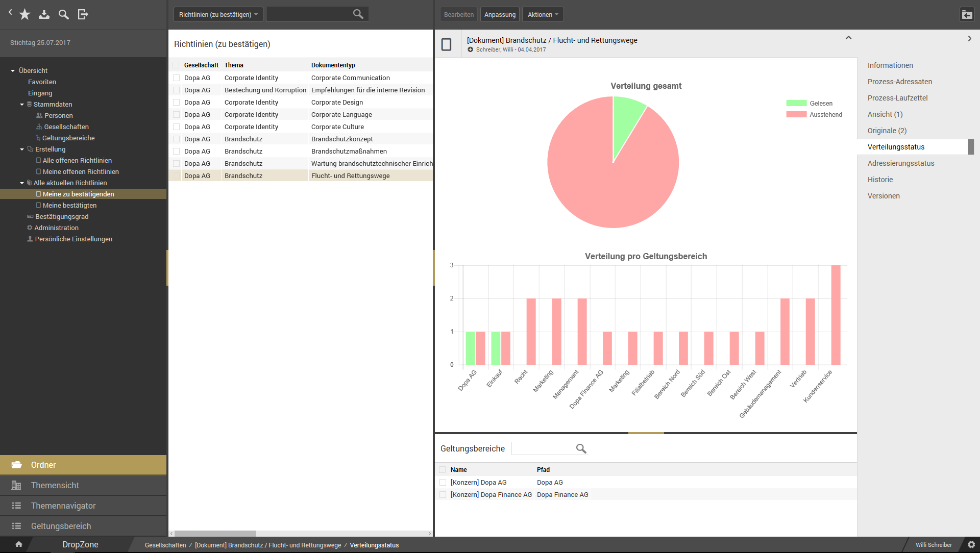Viewport: 980px width, 553px height.
Task: Click the logout exit icon
Action: coord(83,14)
